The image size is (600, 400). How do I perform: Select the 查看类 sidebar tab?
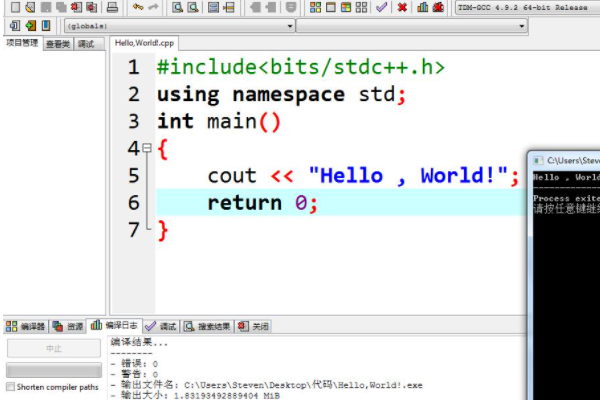(x=57, y=44)
